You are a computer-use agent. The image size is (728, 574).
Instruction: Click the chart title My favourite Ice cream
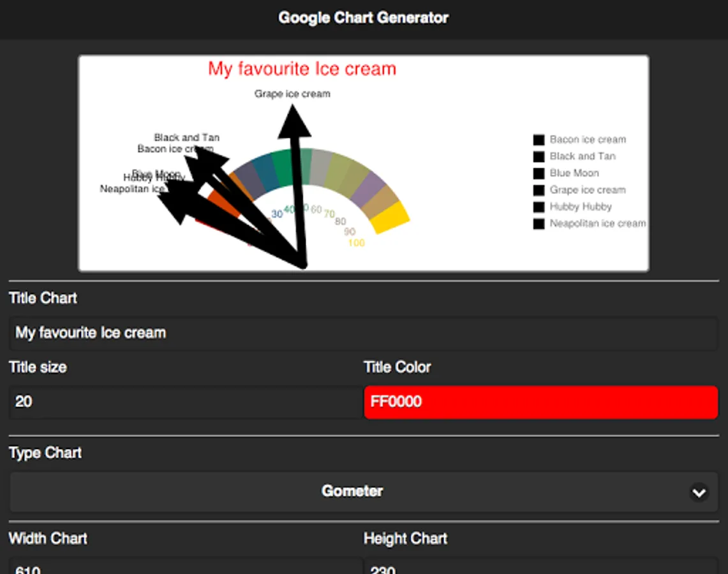pos(302,69)
